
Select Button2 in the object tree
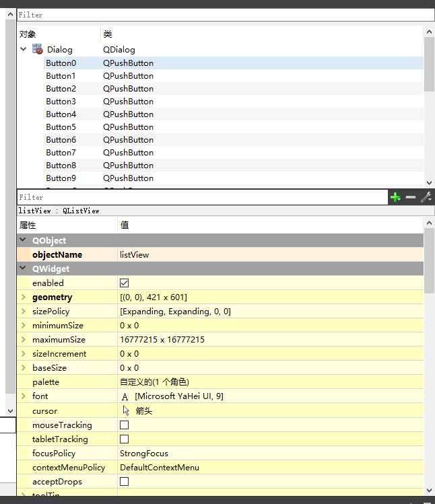[61, 89]
